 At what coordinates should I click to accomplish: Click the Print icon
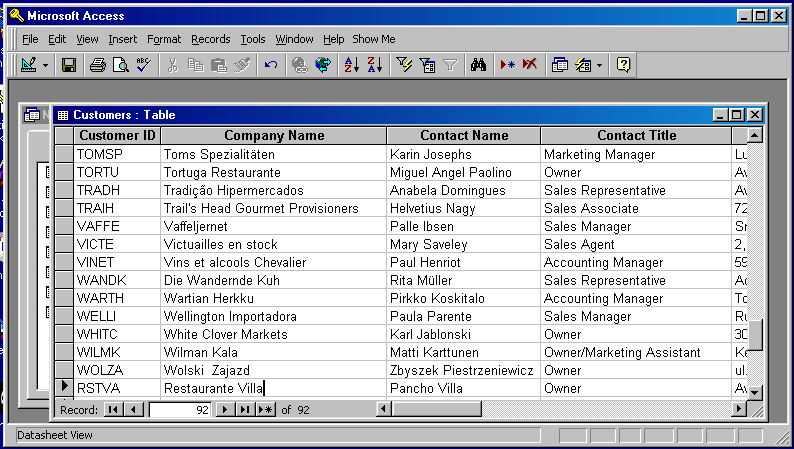tap(98, 65)
